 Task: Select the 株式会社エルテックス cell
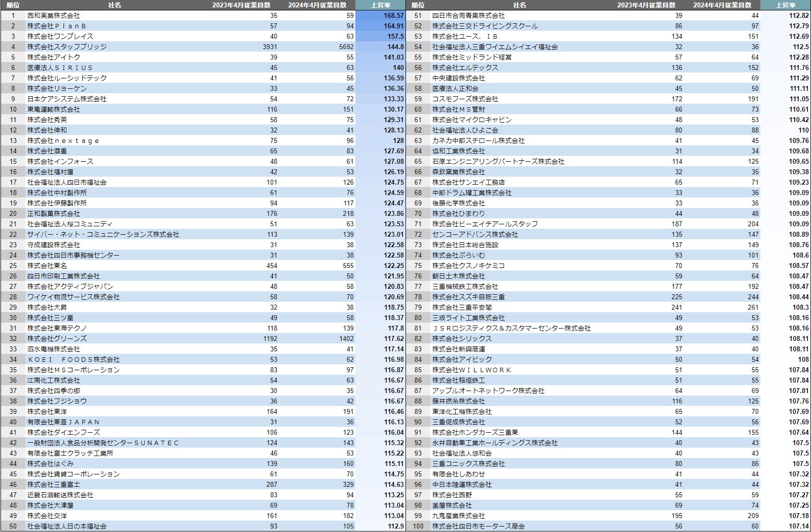(465, 67)
